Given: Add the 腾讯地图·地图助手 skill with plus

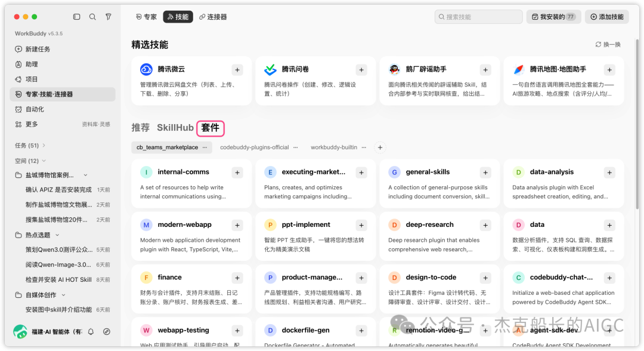Looking at the screenshot, I should (x=609, y=70).
